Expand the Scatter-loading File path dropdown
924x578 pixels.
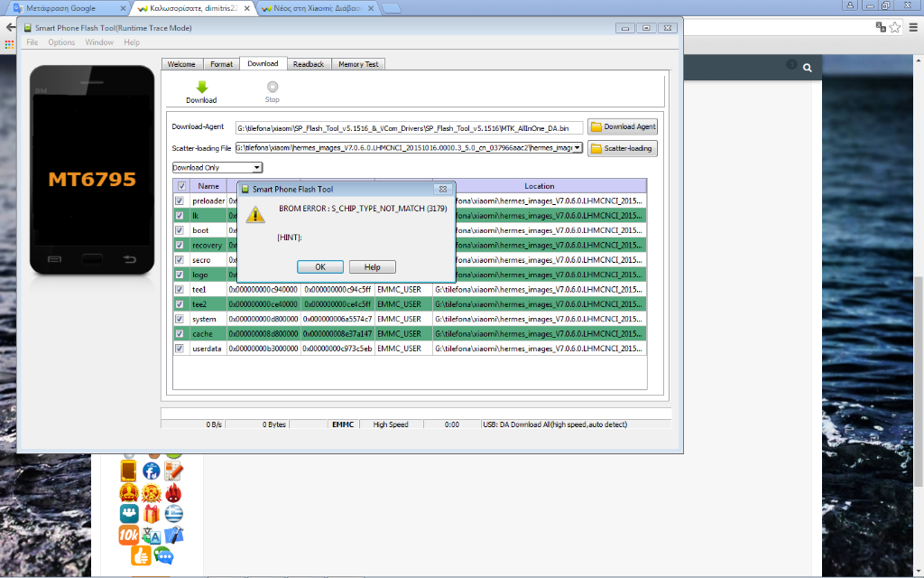577,148
